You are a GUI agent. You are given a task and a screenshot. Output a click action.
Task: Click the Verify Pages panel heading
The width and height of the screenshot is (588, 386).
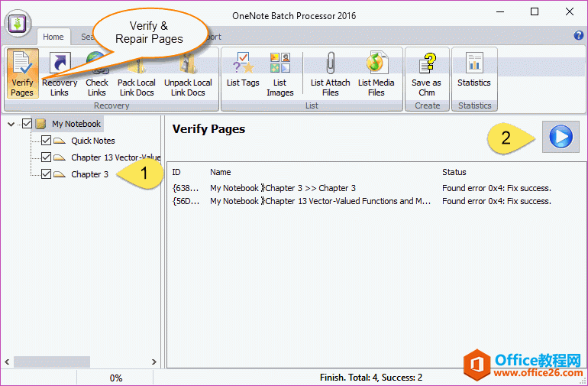(208, 129)
